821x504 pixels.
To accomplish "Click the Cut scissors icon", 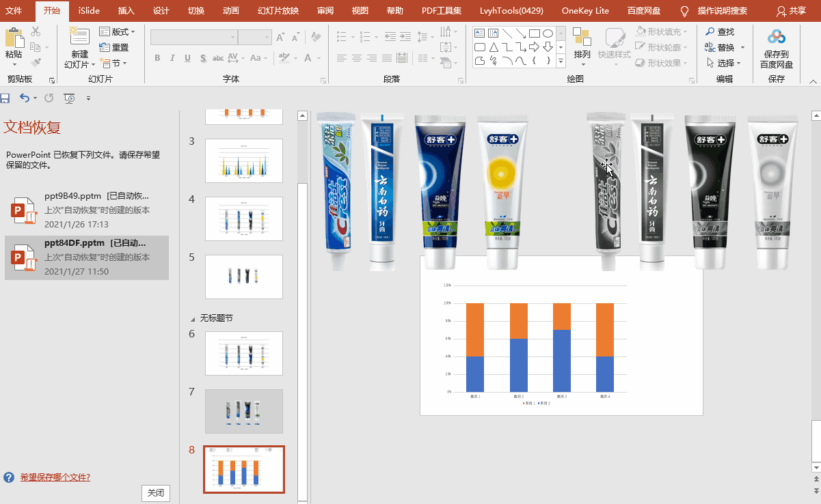I will tap(36, 31).
